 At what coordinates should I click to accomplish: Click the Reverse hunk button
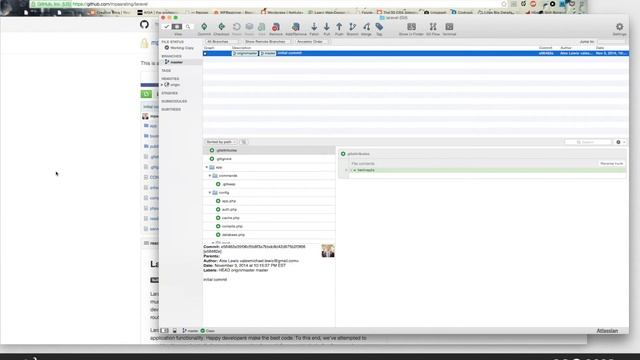tap(611, 163)
